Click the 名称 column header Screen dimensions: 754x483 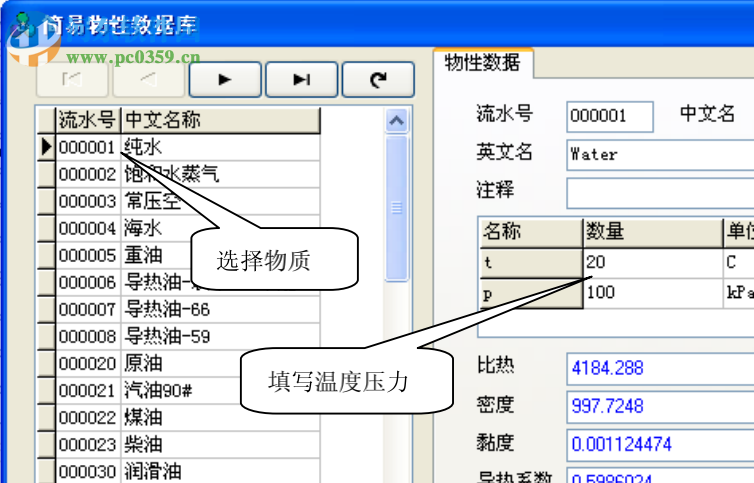click(531, 232)
